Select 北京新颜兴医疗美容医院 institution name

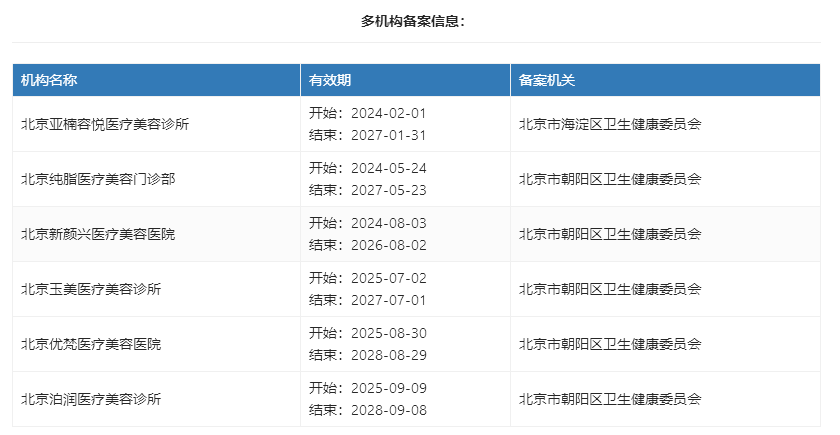pos(98,234)
